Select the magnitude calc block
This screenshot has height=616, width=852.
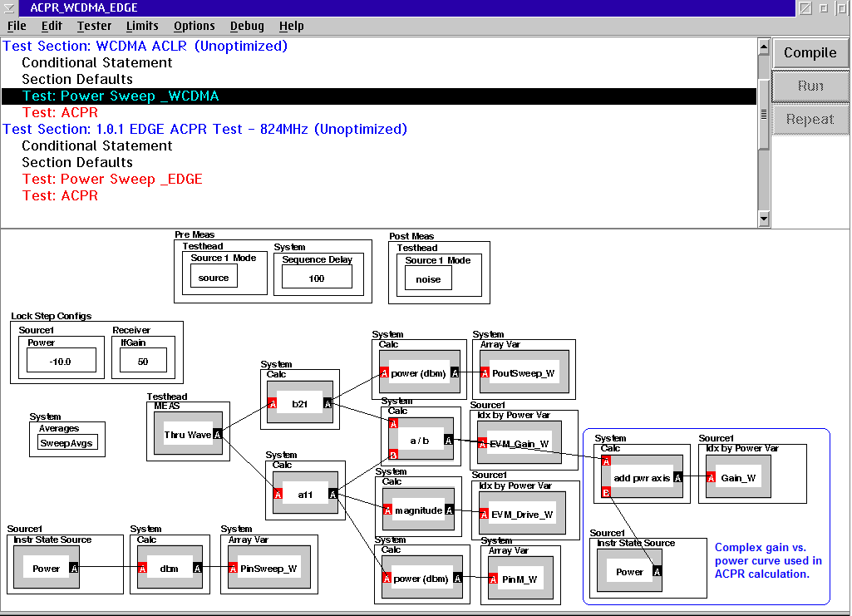418,510
